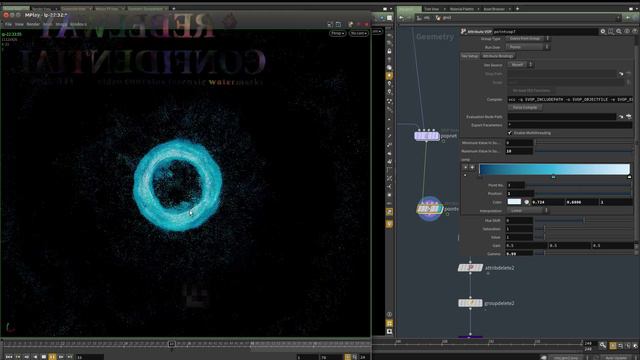Open the ramp Interpolation dropdown
This screenshot has height=360, width=640.
pyautogui.click(x=527, y=211)
